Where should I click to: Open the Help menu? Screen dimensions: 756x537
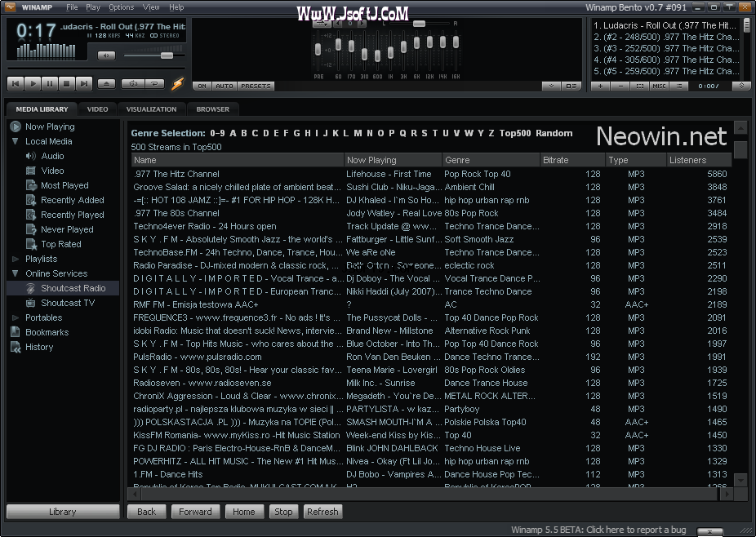coord(176,7)
